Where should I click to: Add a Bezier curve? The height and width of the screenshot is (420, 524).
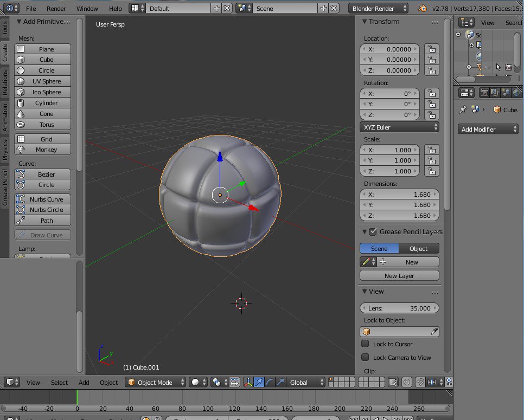[x=42, y=175]
